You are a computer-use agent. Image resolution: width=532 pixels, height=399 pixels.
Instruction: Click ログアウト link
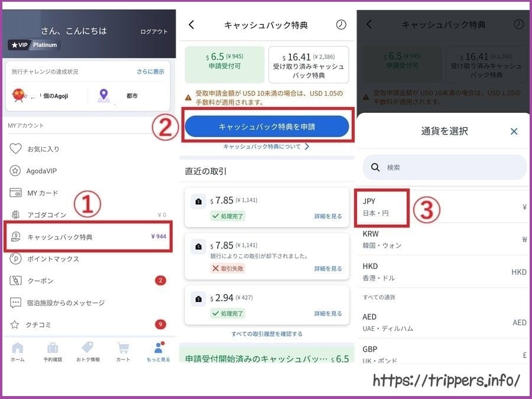[154, 31]
